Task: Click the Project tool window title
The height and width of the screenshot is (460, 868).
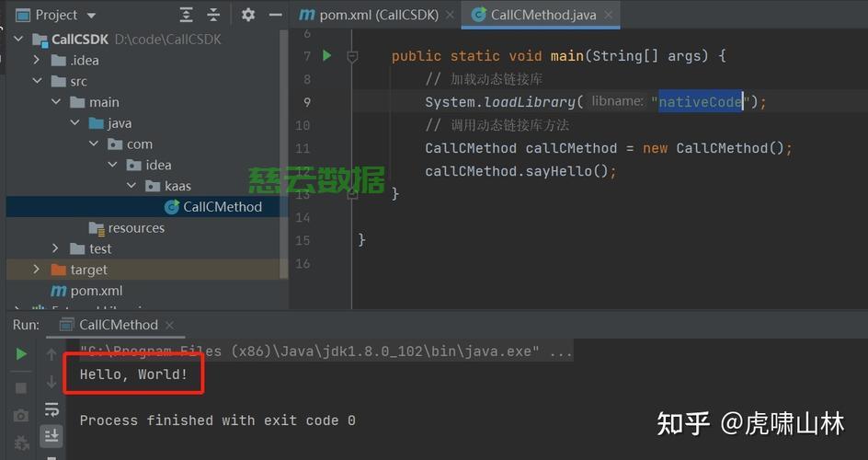Action: (x=56, y=15)
